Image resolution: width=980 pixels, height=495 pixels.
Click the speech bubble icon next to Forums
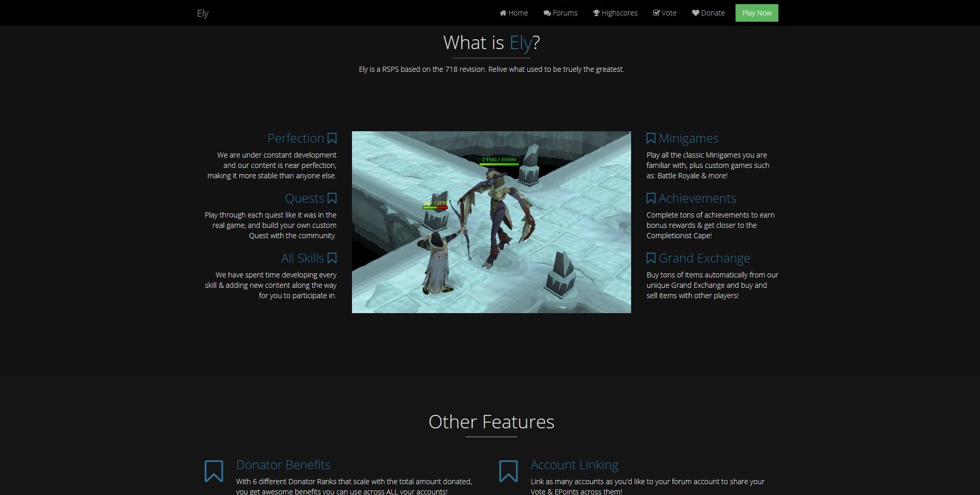546,12
